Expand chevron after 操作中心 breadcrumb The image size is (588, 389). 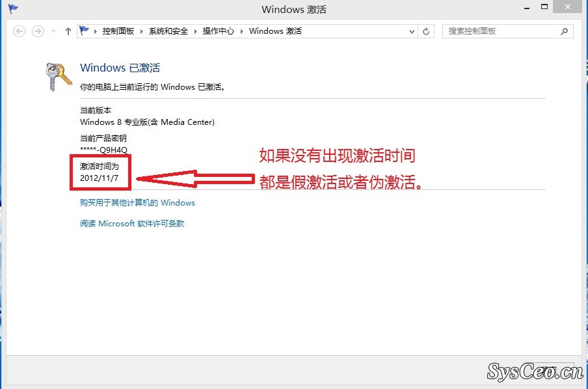click(242, 31)
